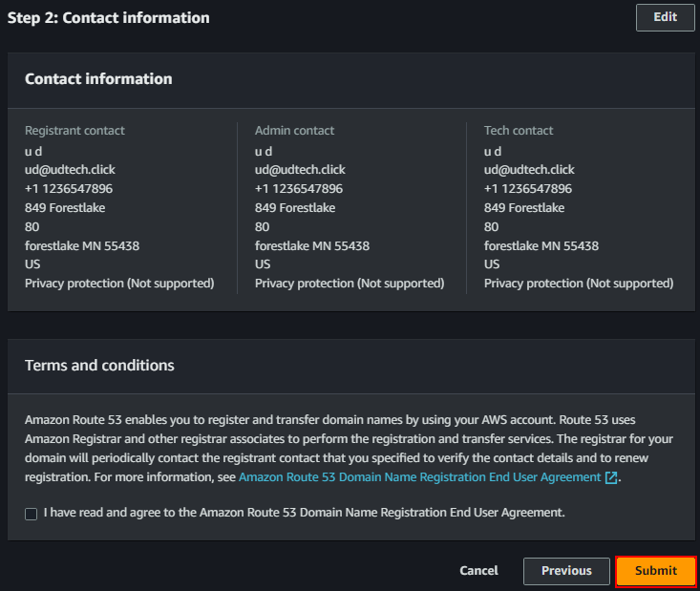The height and width of the screenshot is (591, 700).
Task: Click the Tech contact email ud@udtech.click
Action: point(529,170)
